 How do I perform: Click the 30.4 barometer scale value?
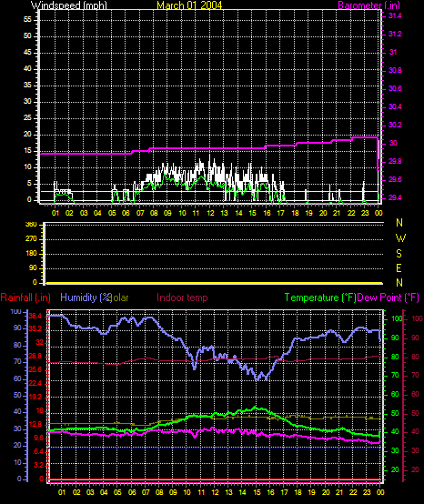point(395,106)
